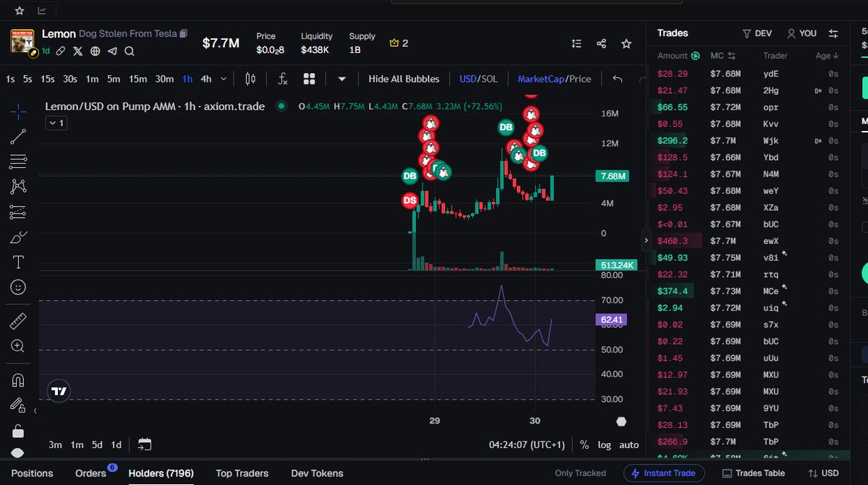Click Hide All Bubbles
Viewport: 868px width, 485px height.
click(404, 79)
